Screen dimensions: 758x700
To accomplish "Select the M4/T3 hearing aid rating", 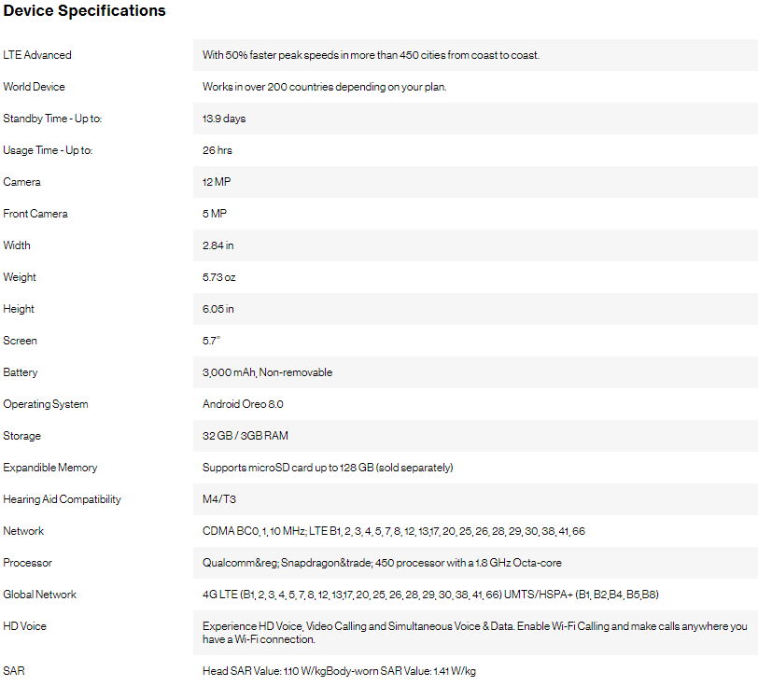I will tap(219, 499).
